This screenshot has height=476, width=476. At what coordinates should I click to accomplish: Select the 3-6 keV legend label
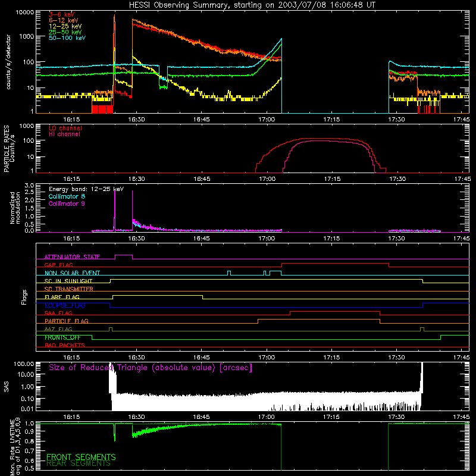(62, 14)
